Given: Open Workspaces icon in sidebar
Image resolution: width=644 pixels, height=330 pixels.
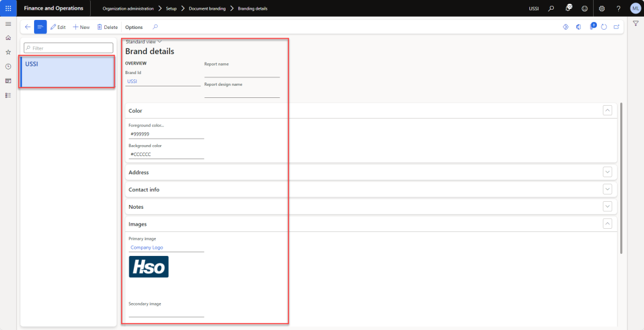Looking at the screenshot, I should (x=8, y=81).
